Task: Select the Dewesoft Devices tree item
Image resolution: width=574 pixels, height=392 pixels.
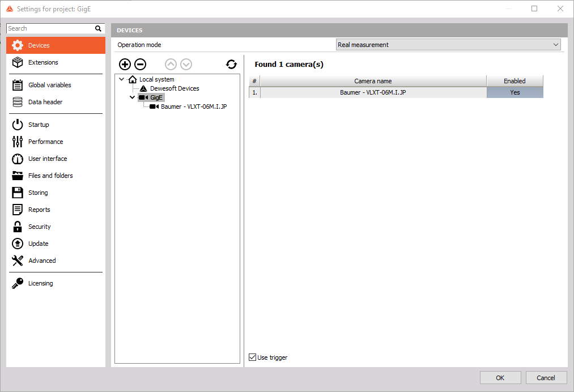Action: pos(175,88)
